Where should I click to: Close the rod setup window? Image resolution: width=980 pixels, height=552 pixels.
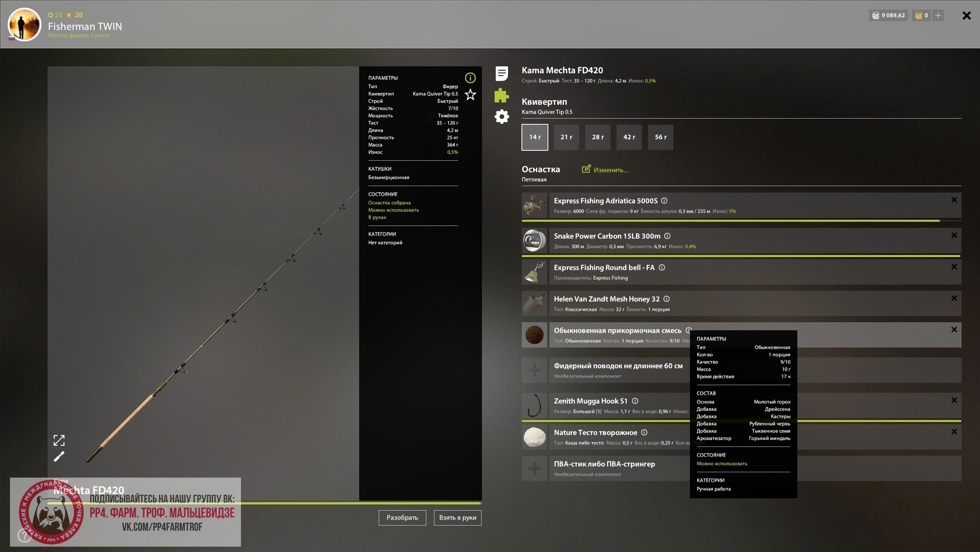pyautogui.click(x=967, y=15)
